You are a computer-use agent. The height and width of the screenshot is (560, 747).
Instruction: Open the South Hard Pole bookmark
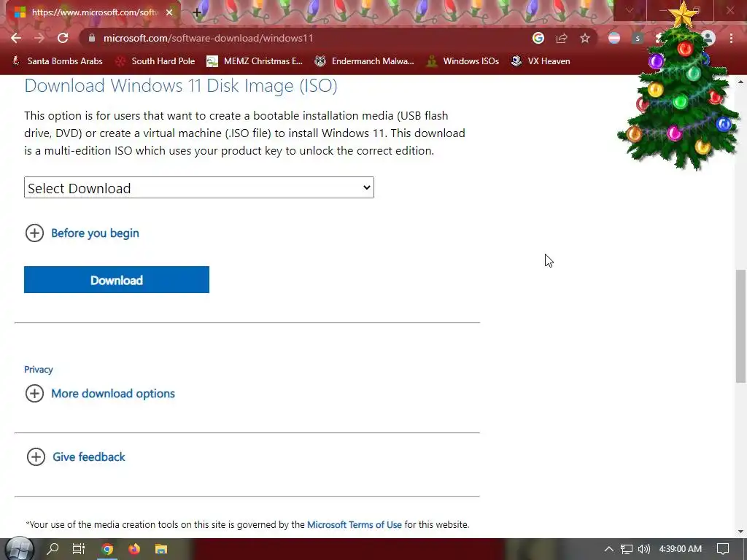(155, 61)
